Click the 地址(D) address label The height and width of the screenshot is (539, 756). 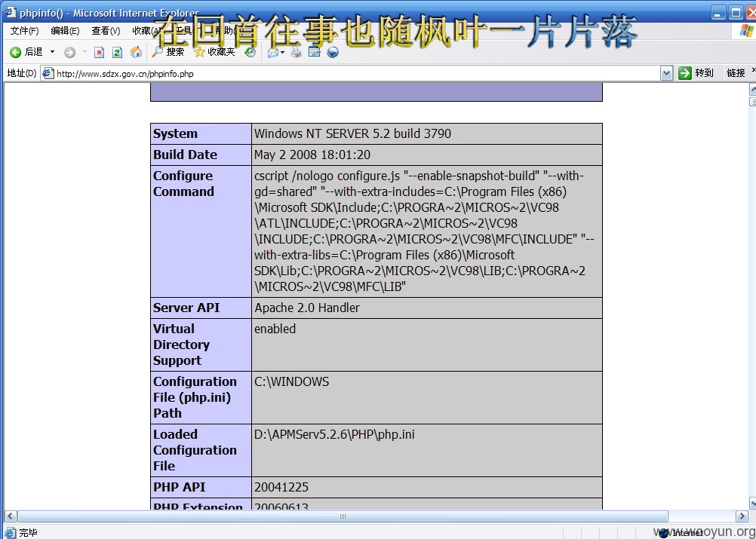[22, 73]
